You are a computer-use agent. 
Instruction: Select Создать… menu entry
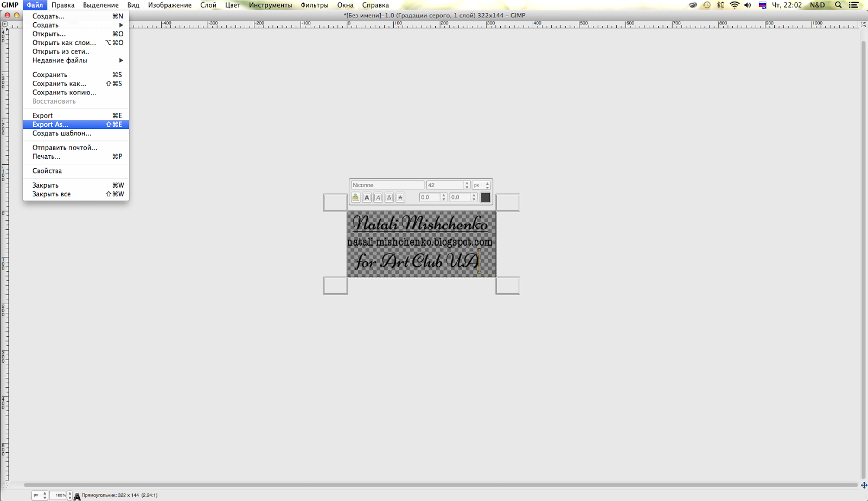tap(76, 16)
